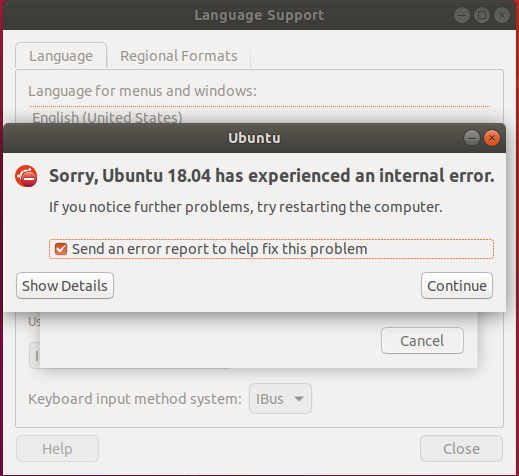Click the Ubuntu dialog title bar
519x476 pixels.
(254, 138)
